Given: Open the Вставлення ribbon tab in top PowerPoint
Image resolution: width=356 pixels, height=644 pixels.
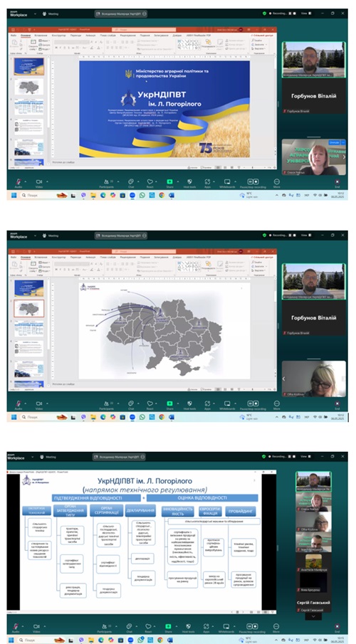Looking at the screenshot, I should 41,36.
